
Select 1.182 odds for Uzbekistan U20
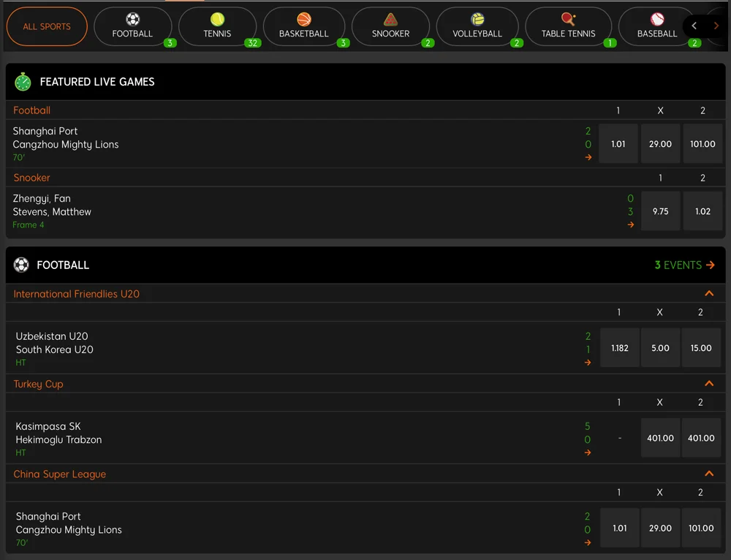619,348
